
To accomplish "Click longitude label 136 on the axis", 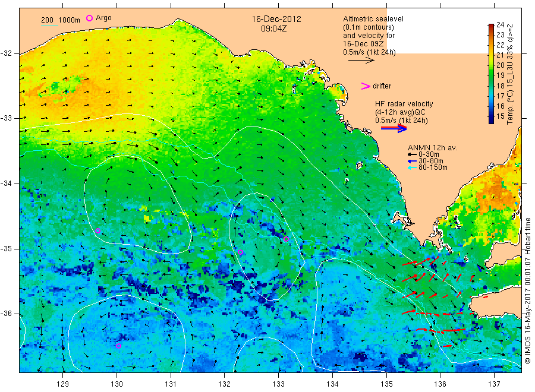I will tap(440, 384).
